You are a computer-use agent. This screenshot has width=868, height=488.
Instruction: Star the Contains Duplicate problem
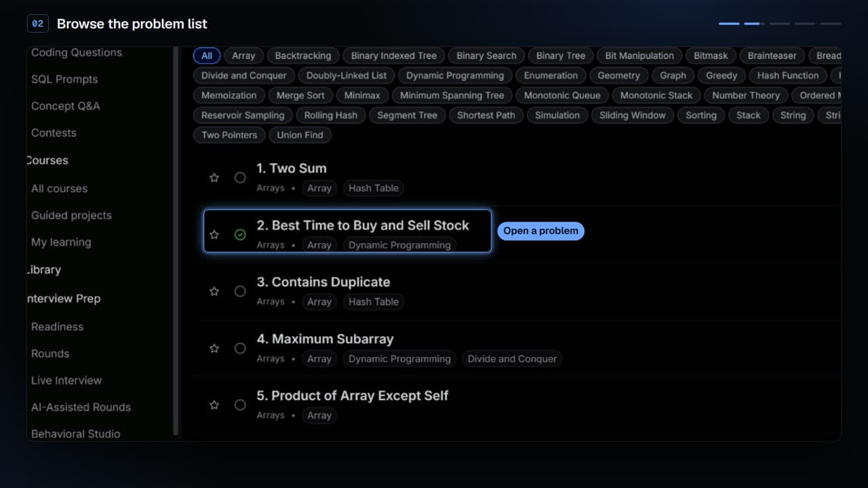tap(214, 291)
